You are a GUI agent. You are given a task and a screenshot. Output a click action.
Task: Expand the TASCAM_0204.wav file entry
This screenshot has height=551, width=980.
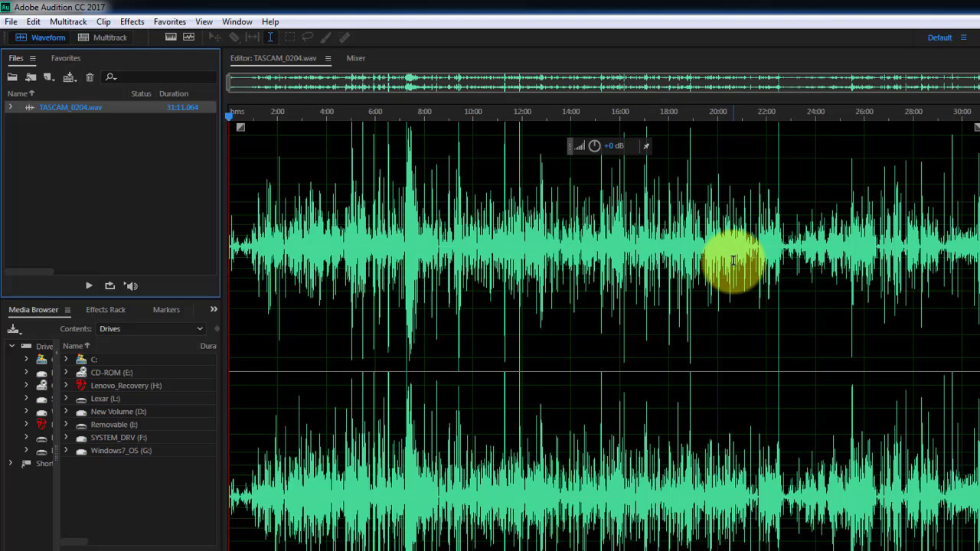(11, 107)
